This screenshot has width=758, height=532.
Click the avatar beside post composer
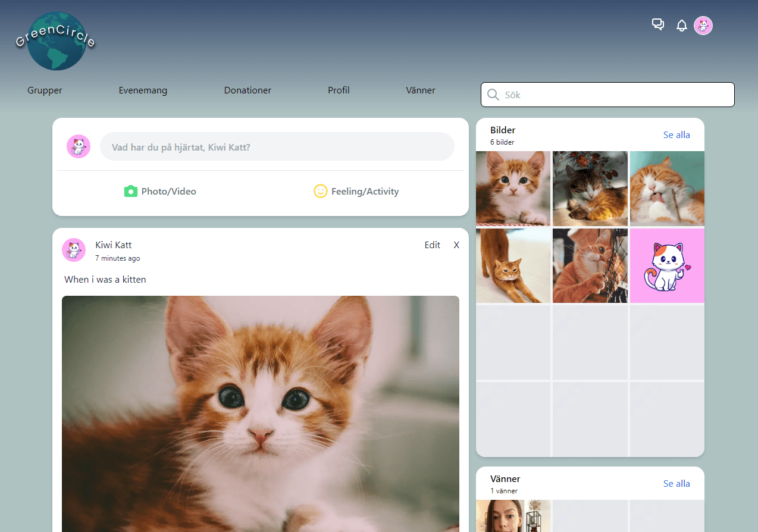(79, 146)
